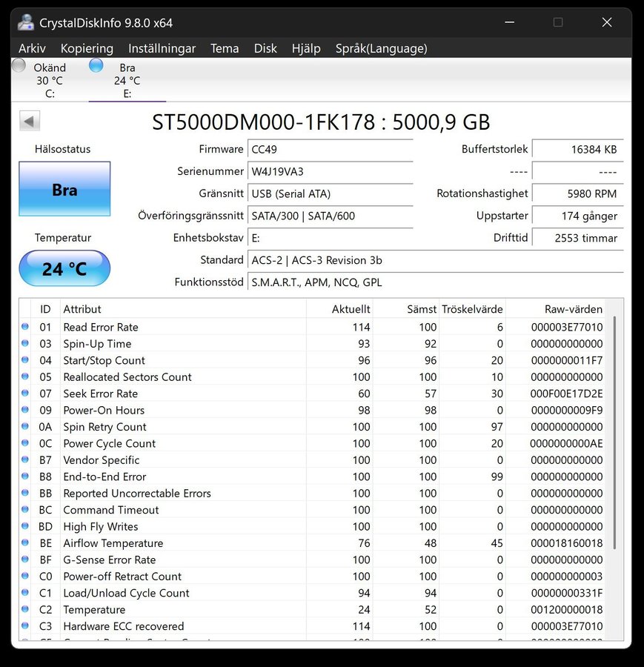
Task: Open the Språk(Language) menu
Action: tap(381, 48)
